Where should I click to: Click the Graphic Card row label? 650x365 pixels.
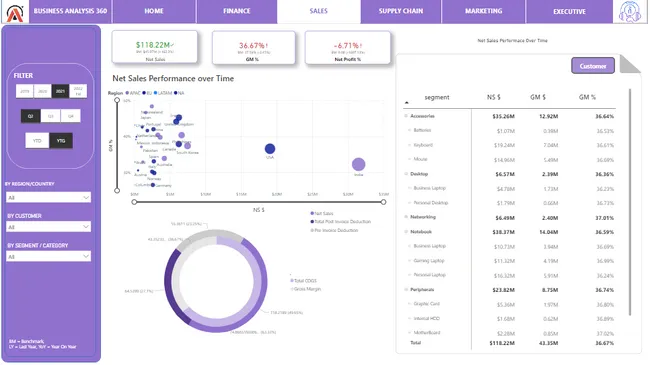point(427,304)
